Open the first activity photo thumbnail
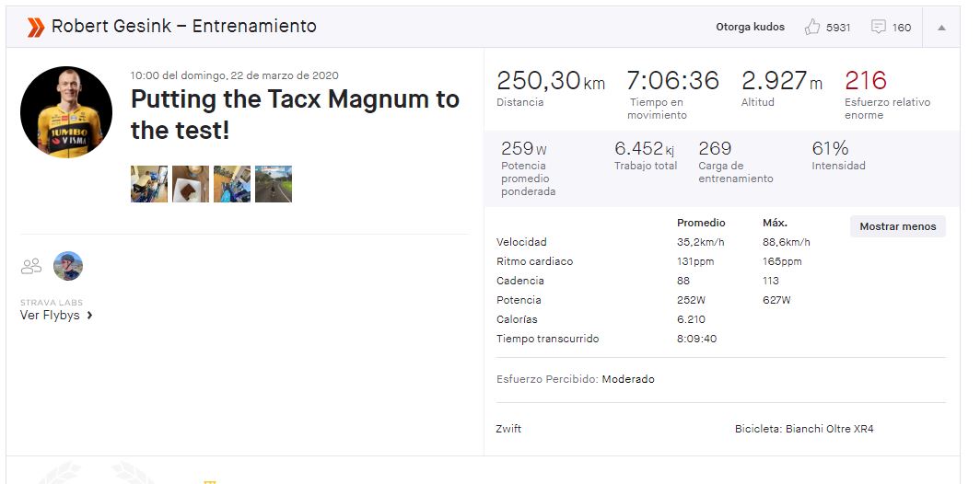Viewport: 980px width, 484px height. pyautogui.click(x=149, y=184)
